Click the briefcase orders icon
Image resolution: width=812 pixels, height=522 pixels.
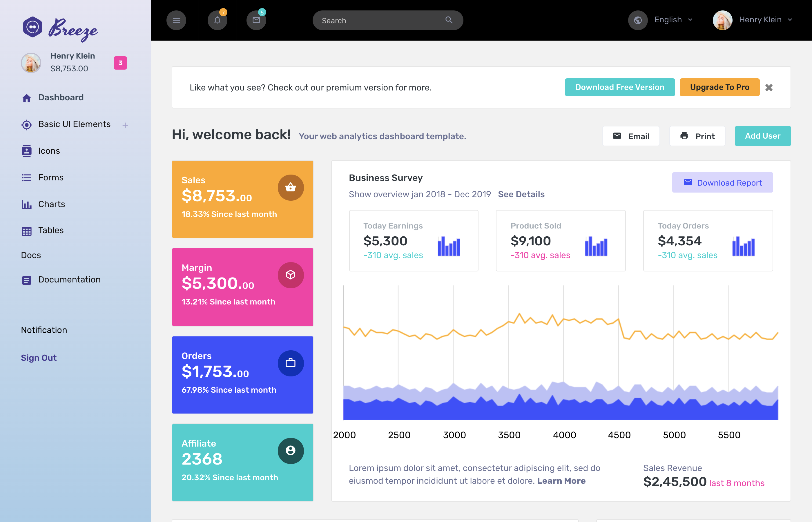click(290, 363)
